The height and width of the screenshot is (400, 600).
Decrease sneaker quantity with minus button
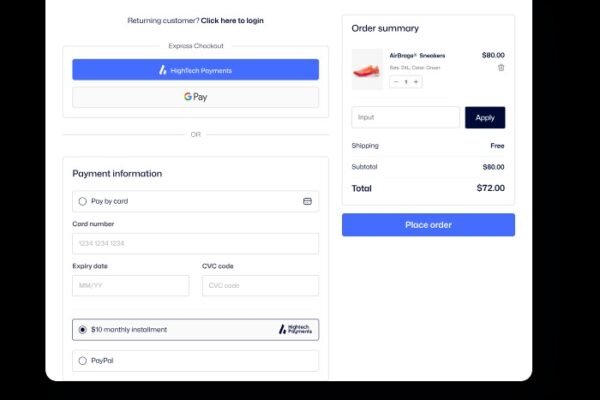396,82
